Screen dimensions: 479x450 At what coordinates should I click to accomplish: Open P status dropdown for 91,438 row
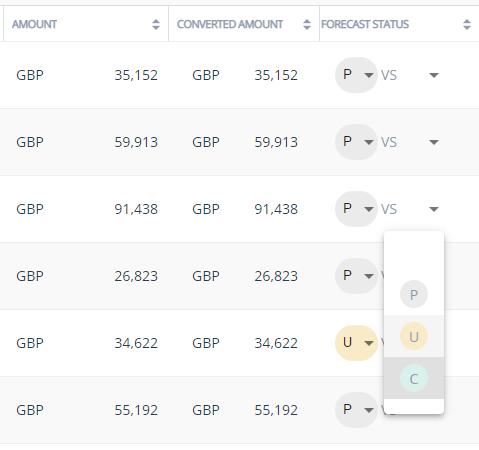(356, 209)
